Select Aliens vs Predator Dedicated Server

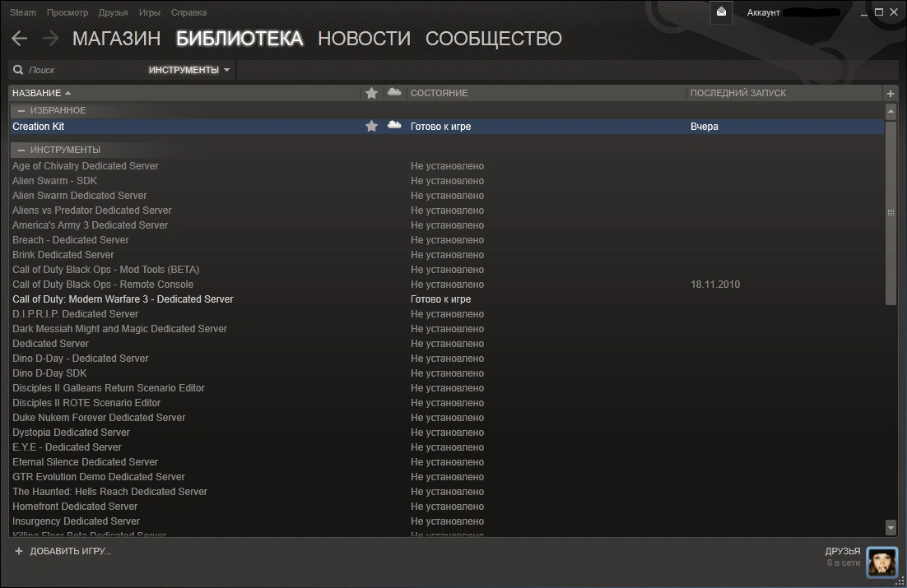[x=92, y=211]
